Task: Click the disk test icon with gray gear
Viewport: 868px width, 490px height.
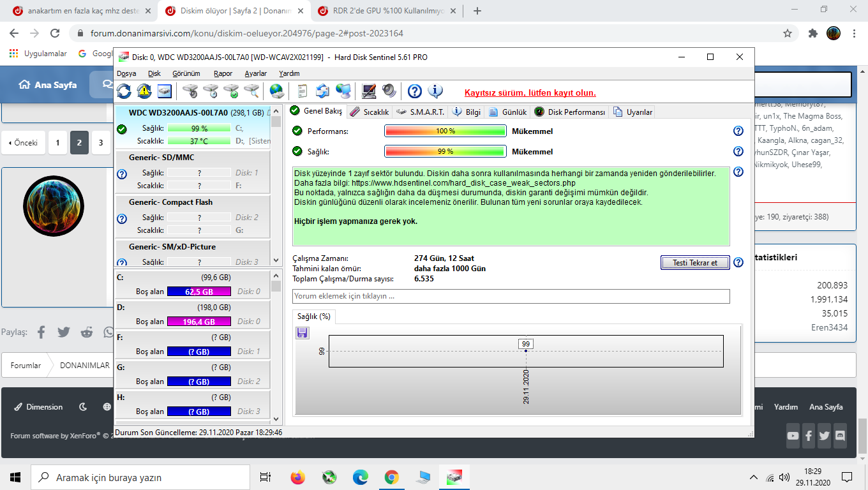Action: 190,91
